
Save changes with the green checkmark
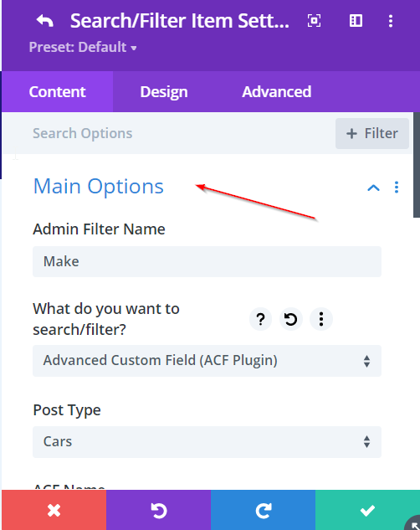coord(367,510)
